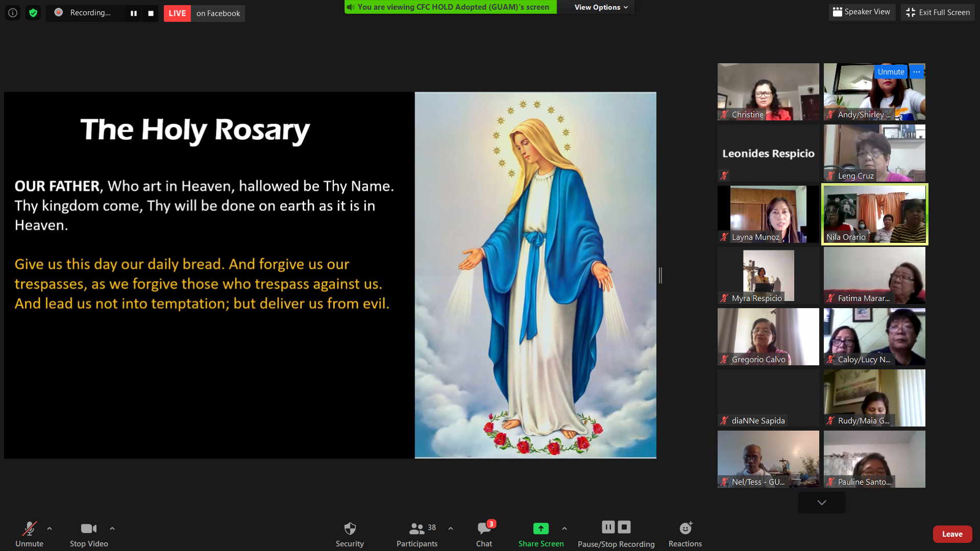Select Caloy/Lucy N's video thumbnail

(x=874, y=337)
